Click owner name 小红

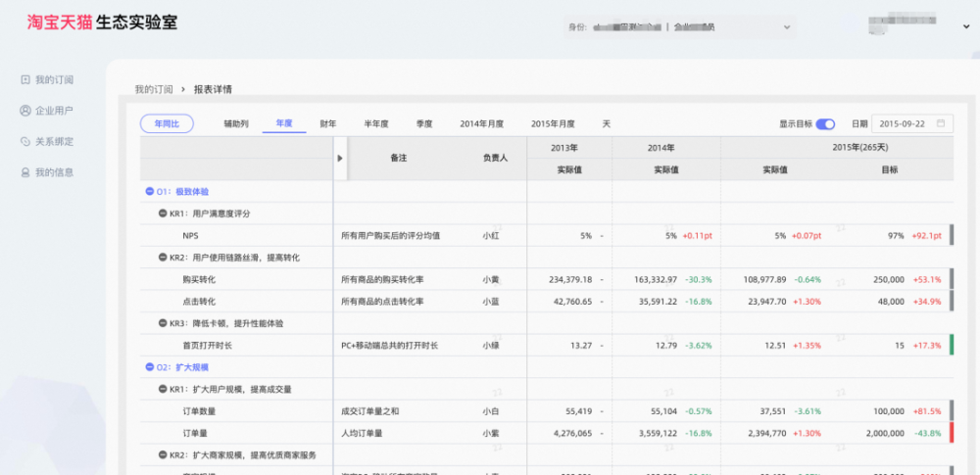tap(491, 236)
